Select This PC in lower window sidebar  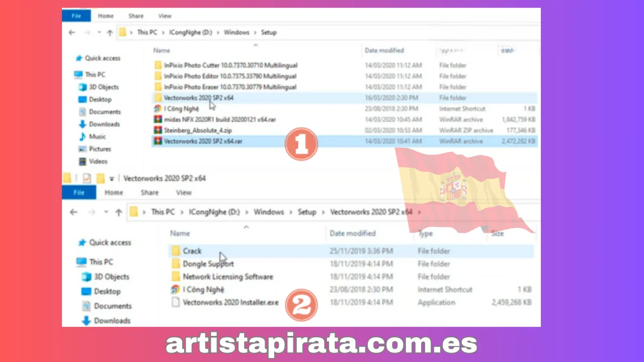[95, 262]
